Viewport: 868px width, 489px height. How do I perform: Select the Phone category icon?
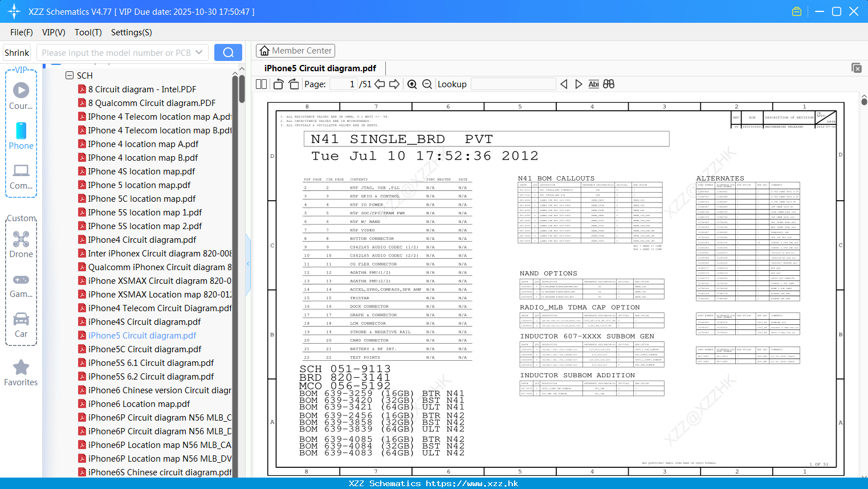(x=21, y=131)
